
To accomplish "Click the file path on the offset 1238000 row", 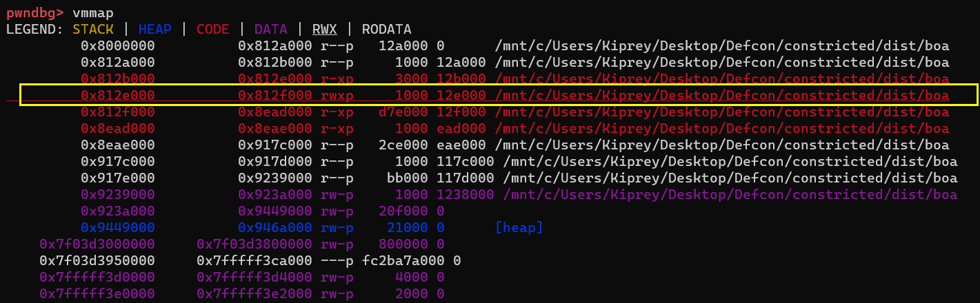I will coord(730,194).
